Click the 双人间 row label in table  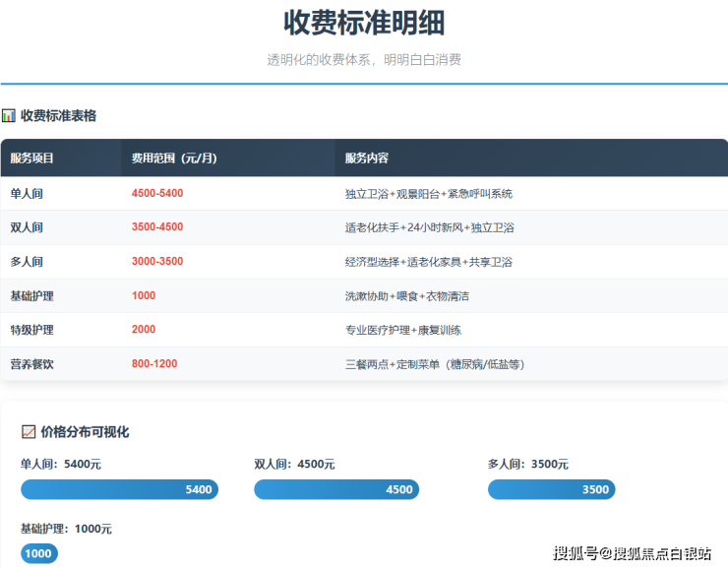coord(27,227)
